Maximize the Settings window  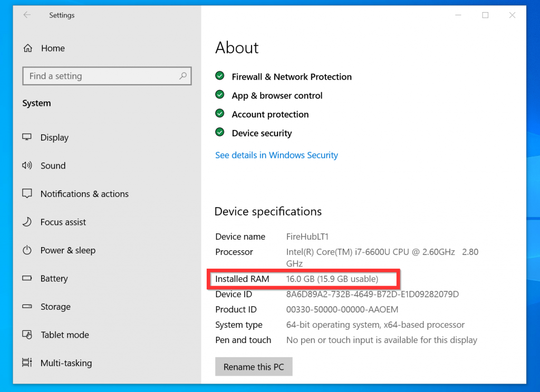(x=485, y=15)
